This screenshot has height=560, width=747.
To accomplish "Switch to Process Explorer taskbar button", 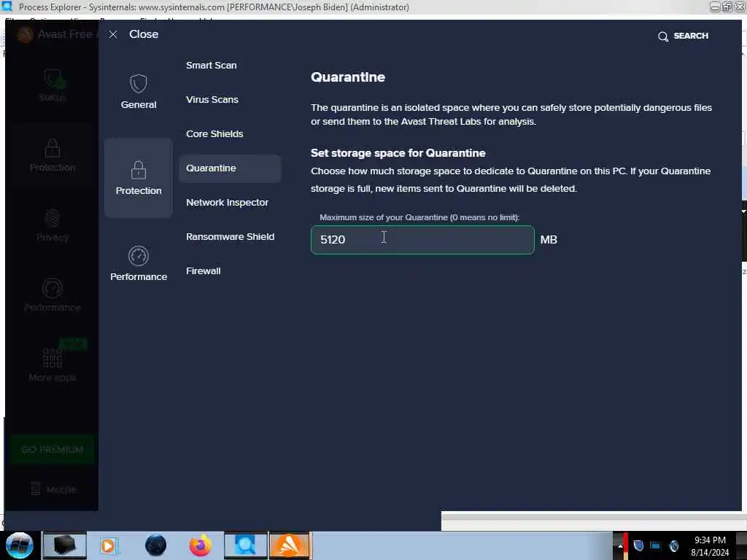I will tap(246, 545).
